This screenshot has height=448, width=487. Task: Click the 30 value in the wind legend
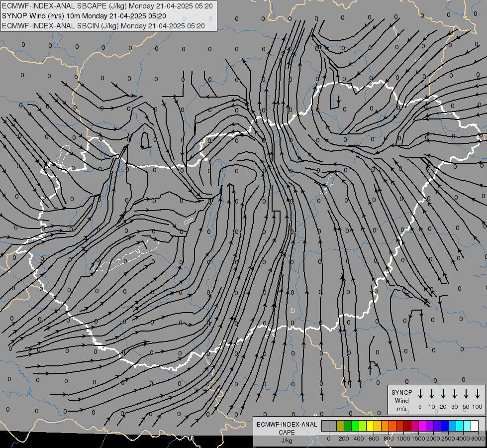tap(455, 407)
